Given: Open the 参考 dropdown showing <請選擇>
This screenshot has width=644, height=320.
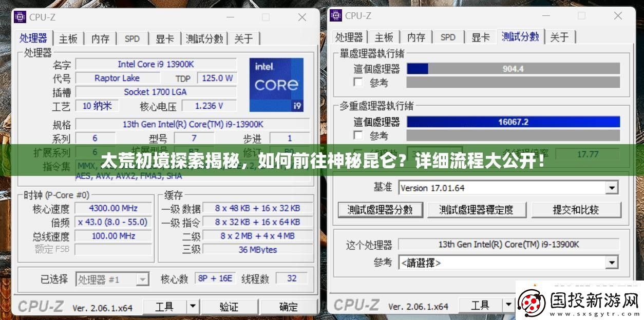Looking at the screenshot, I should click(x=612, y=262).
